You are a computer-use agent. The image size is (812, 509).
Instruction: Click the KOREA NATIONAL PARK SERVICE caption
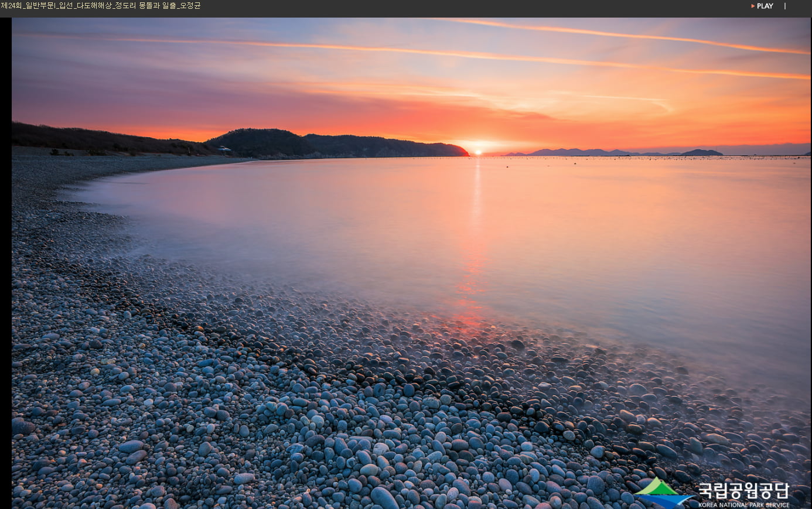click(x=743, y=505)
